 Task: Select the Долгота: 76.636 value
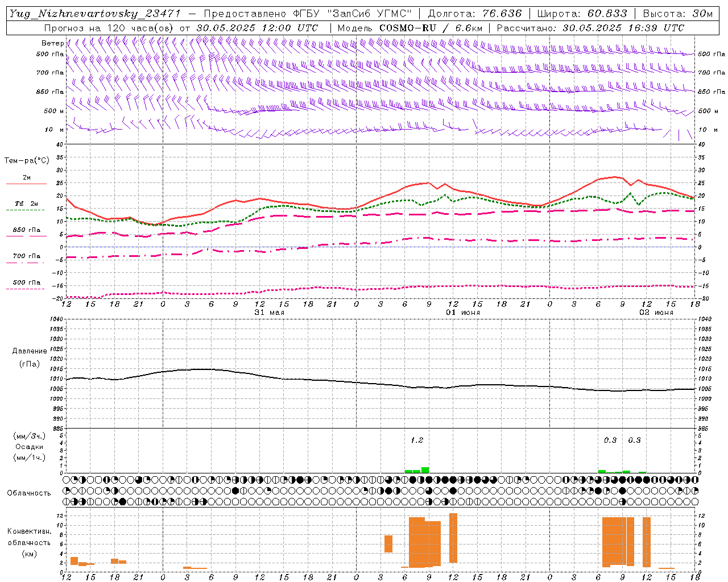pos(475,14)
